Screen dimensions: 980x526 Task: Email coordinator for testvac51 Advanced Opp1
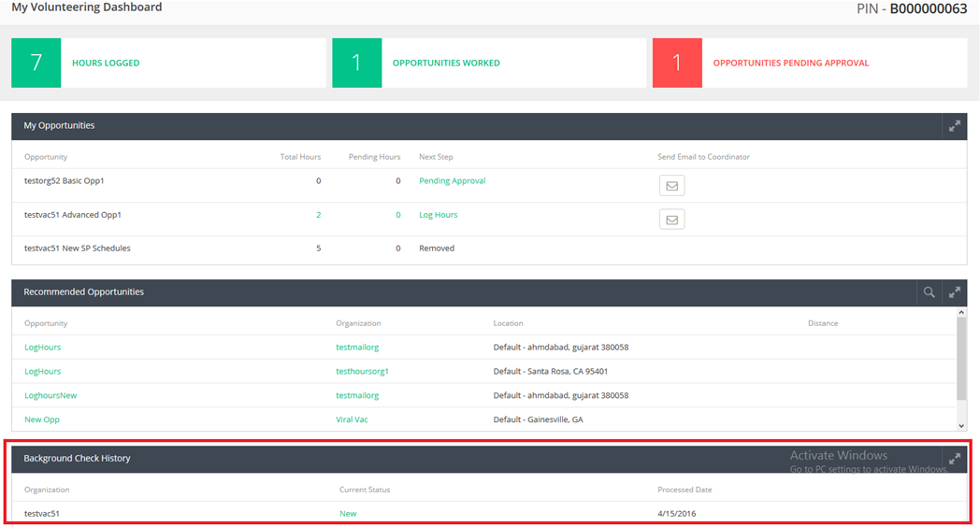point(671,220)
